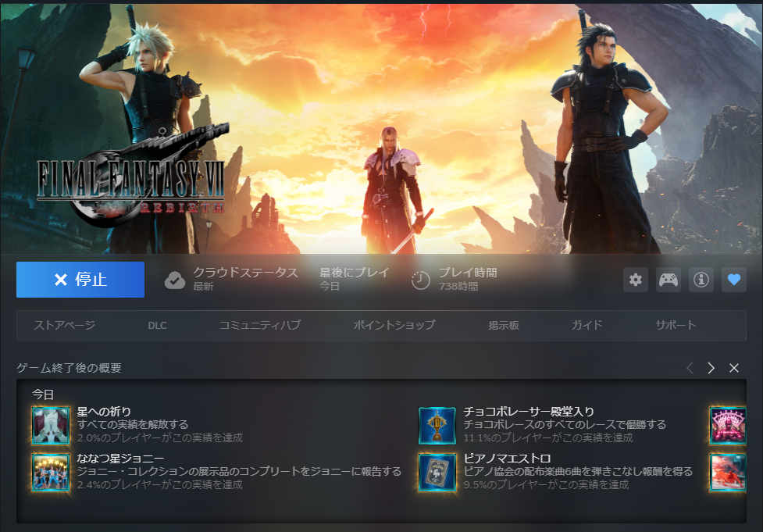The height and width of the screenshot is (532, 763).
Task: Open the 掲示板 tab
Action: tap(504, 325)
